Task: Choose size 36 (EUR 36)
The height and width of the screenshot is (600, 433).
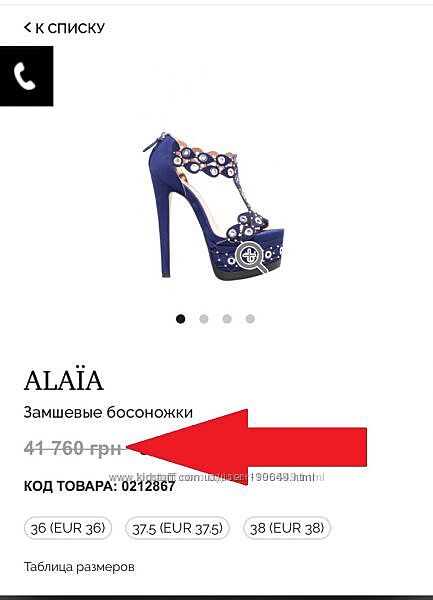Action: [x=68, y=528]
